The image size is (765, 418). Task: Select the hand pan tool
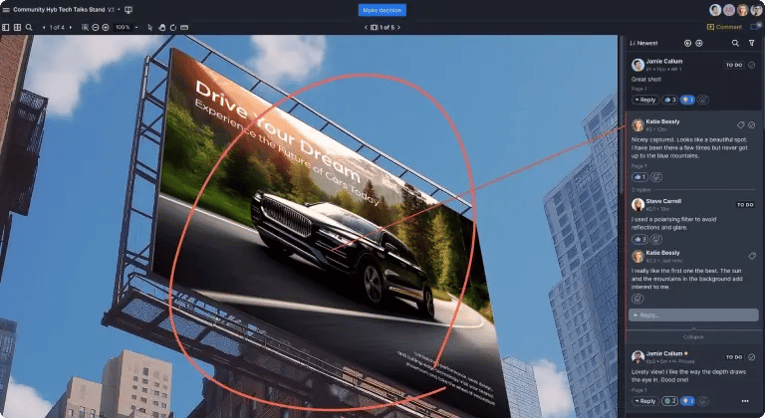tap(162, 27)
